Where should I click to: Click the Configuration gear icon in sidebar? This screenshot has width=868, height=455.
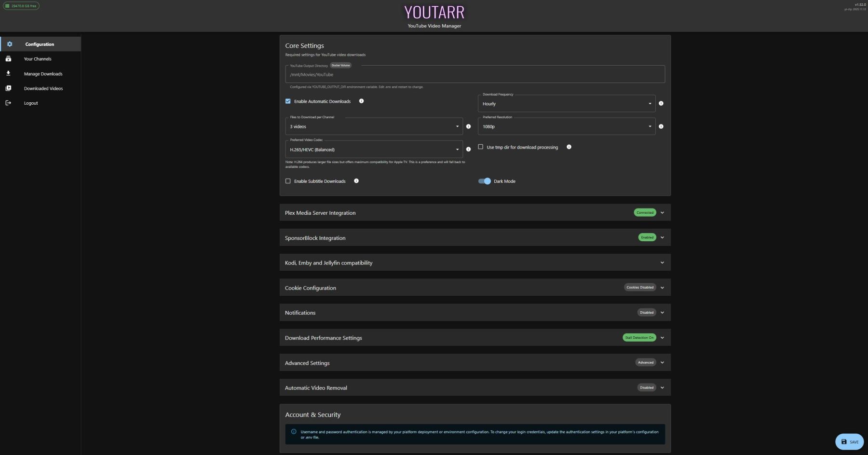click(10, 44)
